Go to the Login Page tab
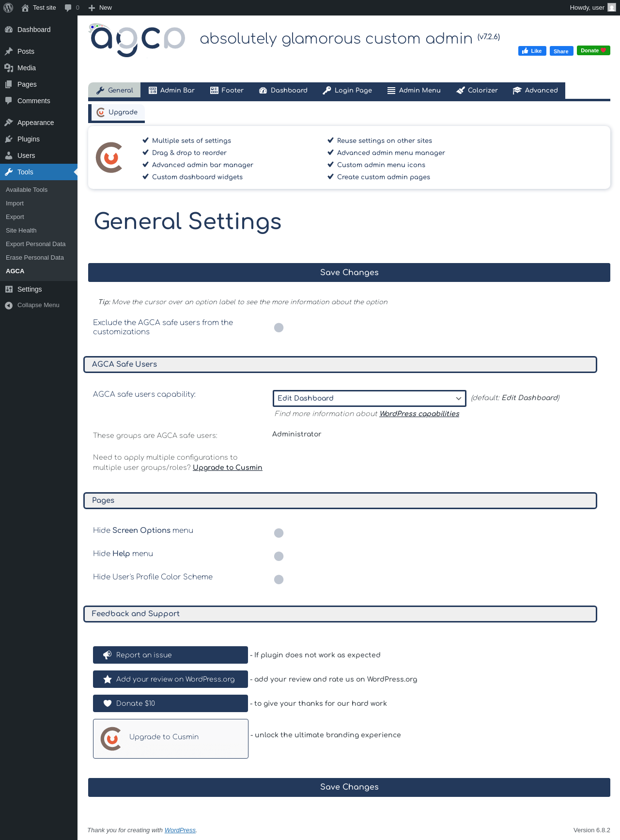The width and height of the screenshot is (620, 840). [347, 91]
